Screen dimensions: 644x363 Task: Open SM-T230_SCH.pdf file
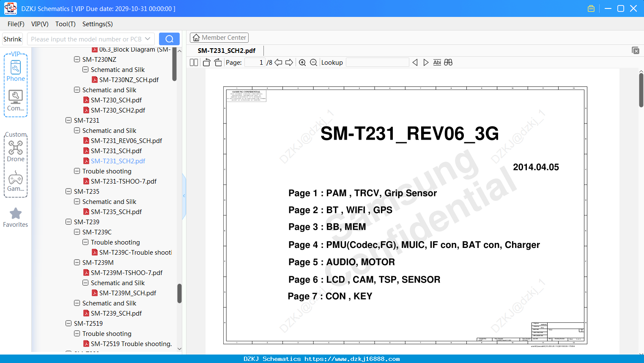click(x=116, y=100)
